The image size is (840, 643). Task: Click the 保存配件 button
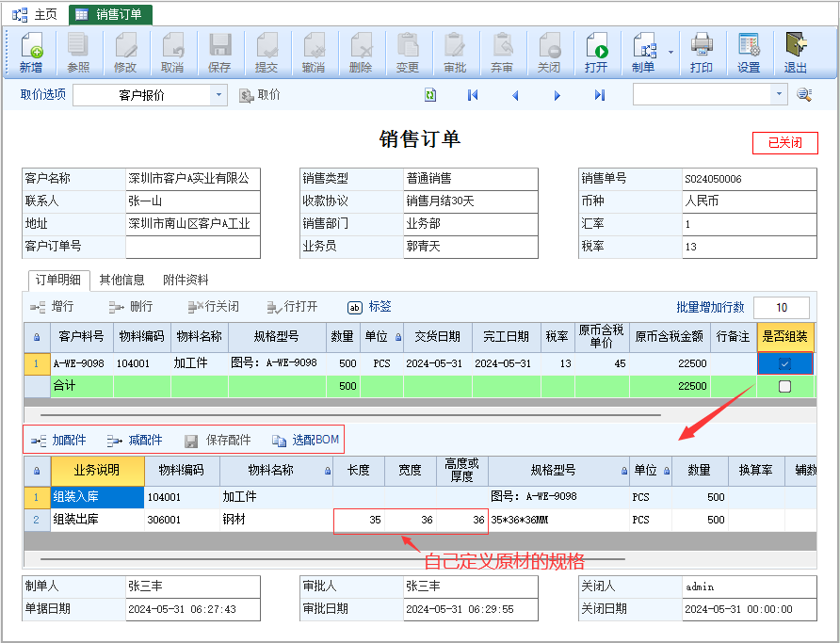click(x=218, y=440)
